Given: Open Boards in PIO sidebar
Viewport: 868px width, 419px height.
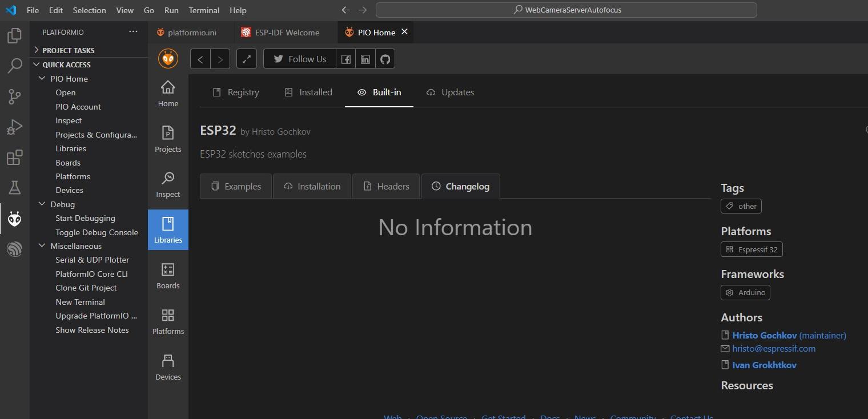Looking at the screenshot, I should pos(168,276).
